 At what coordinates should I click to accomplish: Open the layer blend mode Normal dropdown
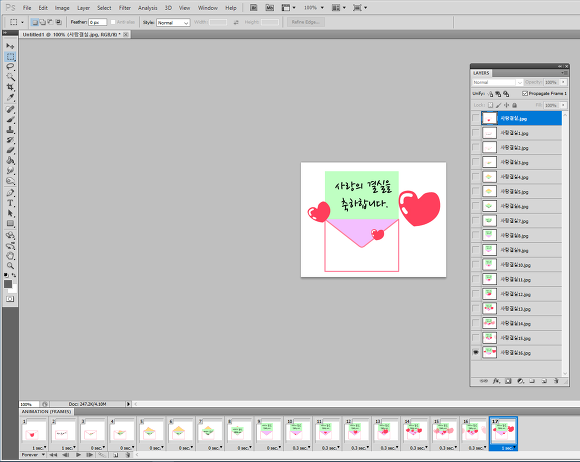pos(498,82)
